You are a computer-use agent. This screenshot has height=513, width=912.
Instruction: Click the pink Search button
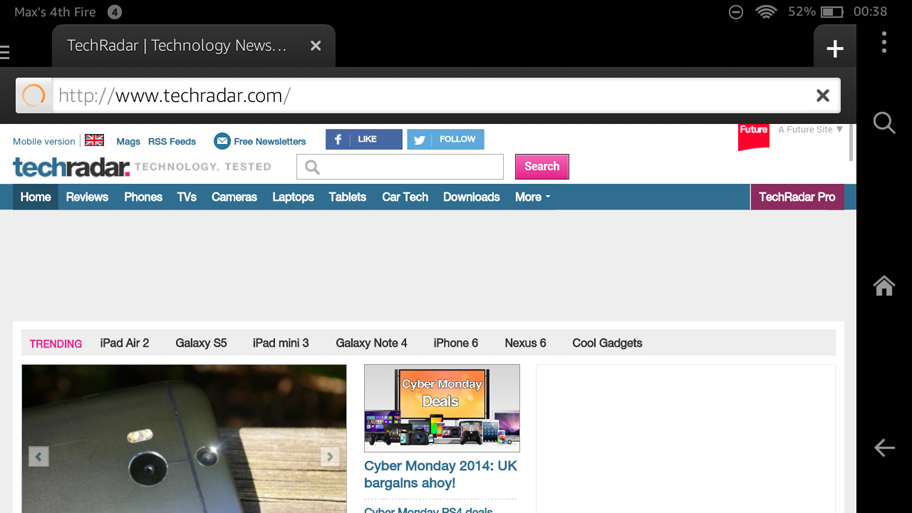coord(542,166)
